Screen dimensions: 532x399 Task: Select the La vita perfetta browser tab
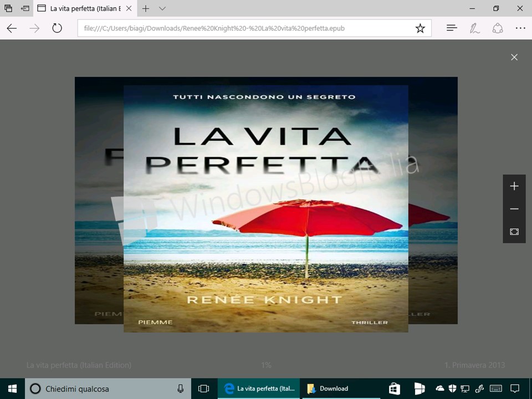84,8
